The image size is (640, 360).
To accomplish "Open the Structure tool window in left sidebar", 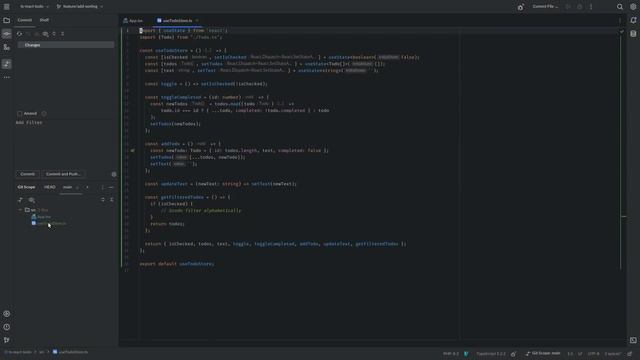I will click(7, 47).
